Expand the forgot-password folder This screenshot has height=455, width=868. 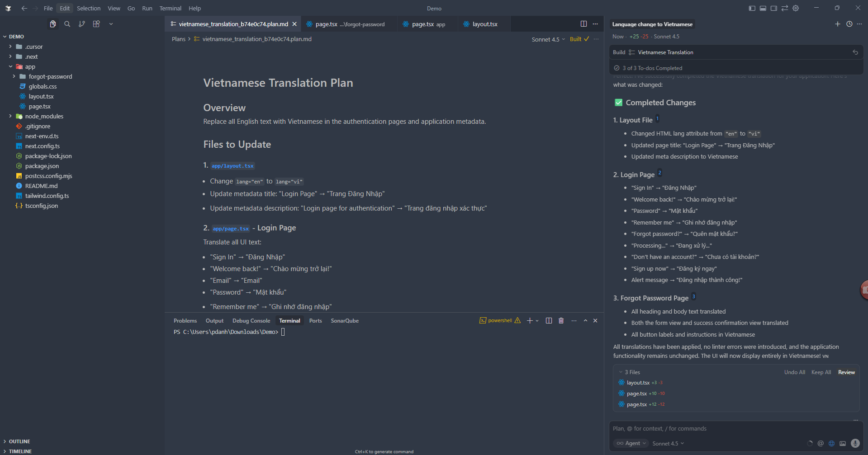(x=50, y=76)
